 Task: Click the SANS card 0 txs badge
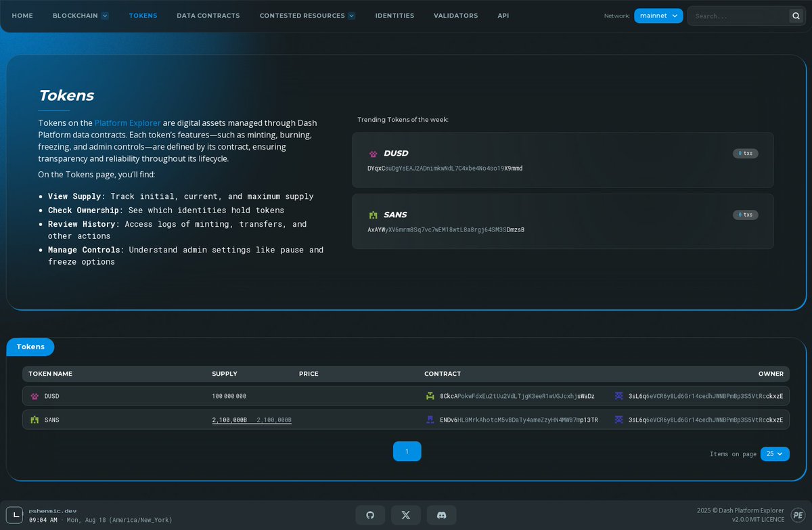point(746,215)
